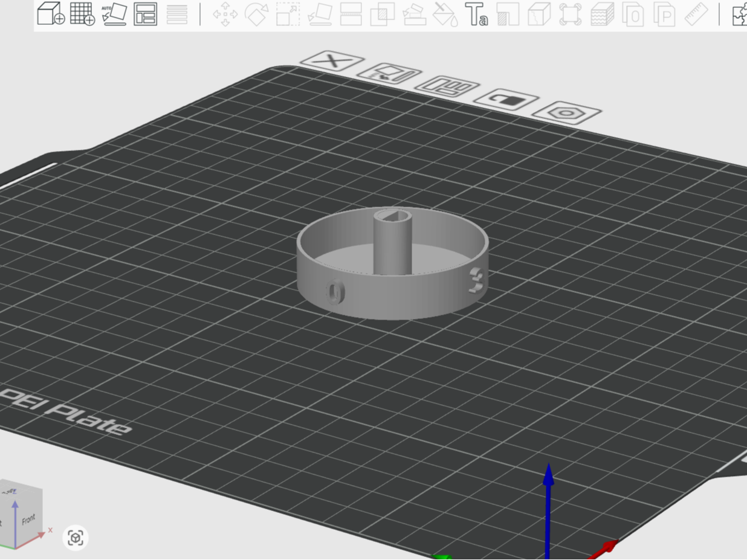
Task: Add another build plate
Action: [x=81, y=15]
